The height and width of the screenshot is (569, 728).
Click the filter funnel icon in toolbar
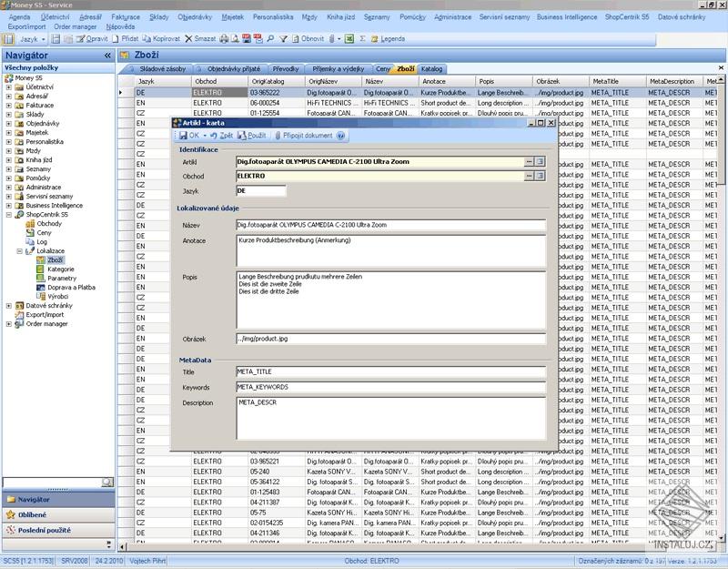tap(283, 39)
